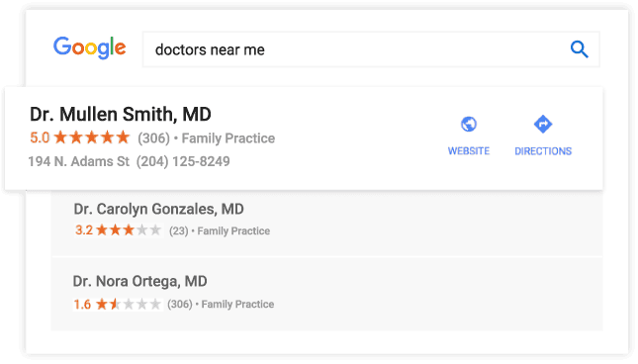Click the 'doctors near me' search field
The height and width of the screenshot is (364, 638).
[x=371, y=49]
